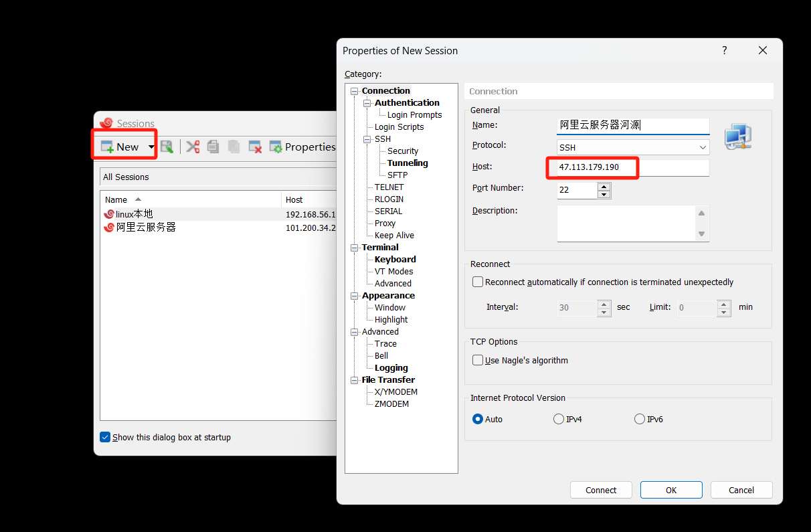This screenshot has width=811, height=532.
Task: Click the Save As icon in Sessions toolbar
Action: point(167,147)
